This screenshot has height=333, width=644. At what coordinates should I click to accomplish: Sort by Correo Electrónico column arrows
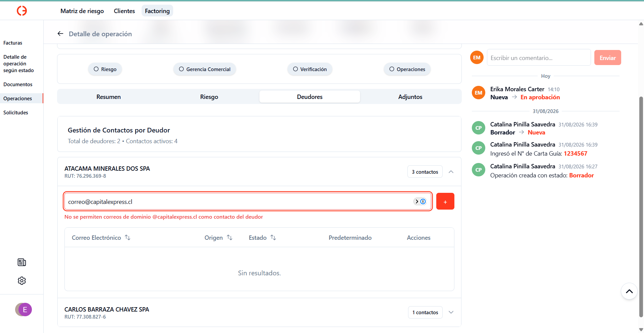tap(128, 237)
